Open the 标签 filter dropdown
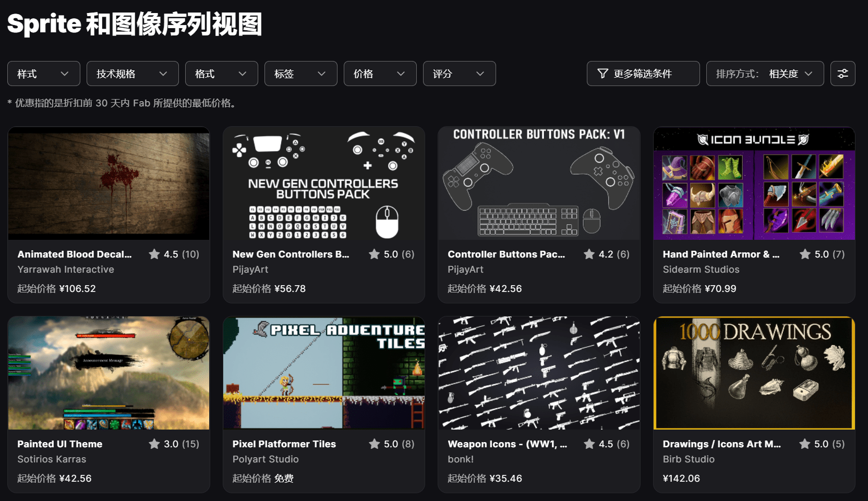Screen dimensions: 868x501 300,74
